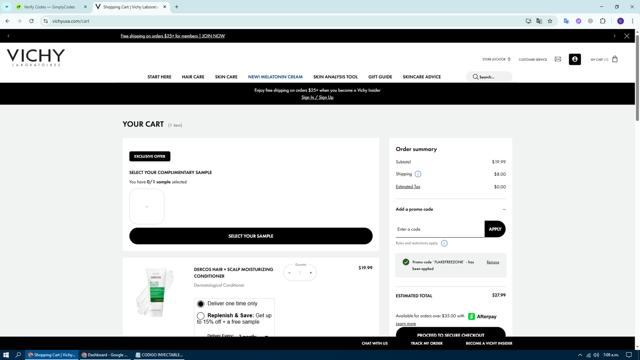This screenshot has height=360, width=640.
Task: Open the cast/install screen icon in address bar
Action: pyautogui.click(x=528, y=21)
